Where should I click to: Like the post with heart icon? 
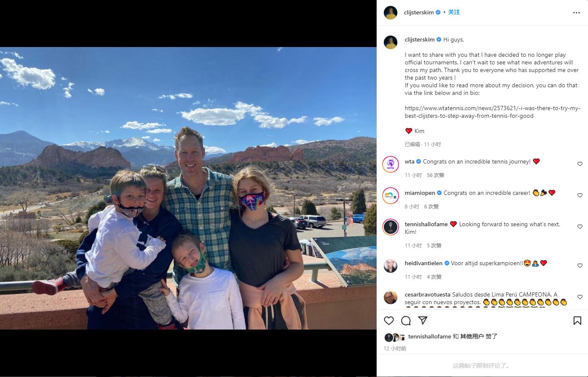pyautogui.click(x=389, y=320)
